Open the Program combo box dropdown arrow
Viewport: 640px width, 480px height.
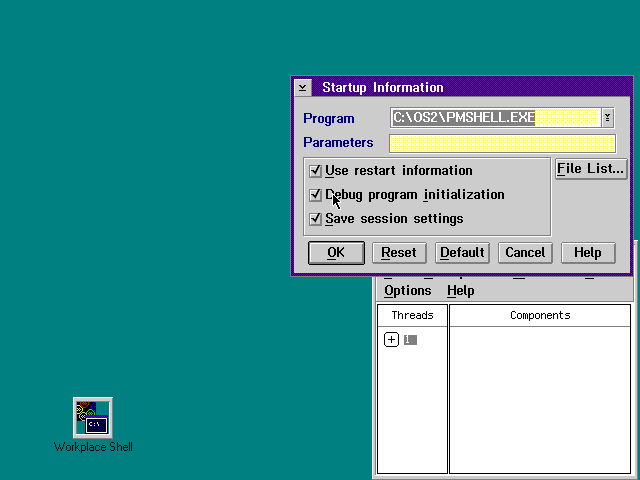pos(608,118)
